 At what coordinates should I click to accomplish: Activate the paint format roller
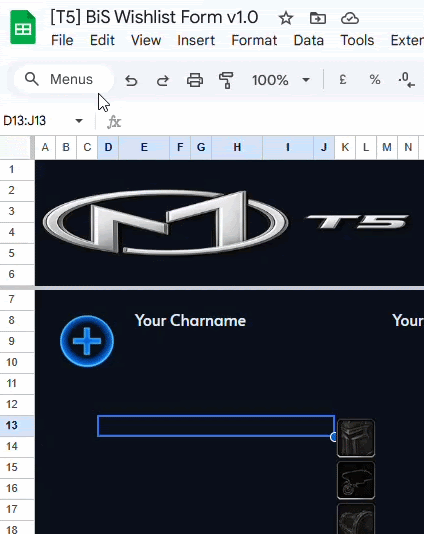(226, 80)
